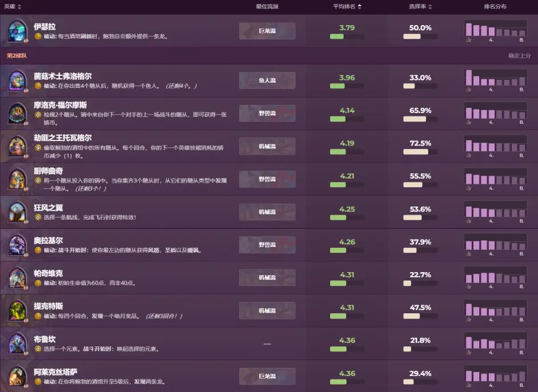Image resolution: width=538 pixels, height=392 pixels.
Task: Sort by 平均排名 column header
Action: 347,7
